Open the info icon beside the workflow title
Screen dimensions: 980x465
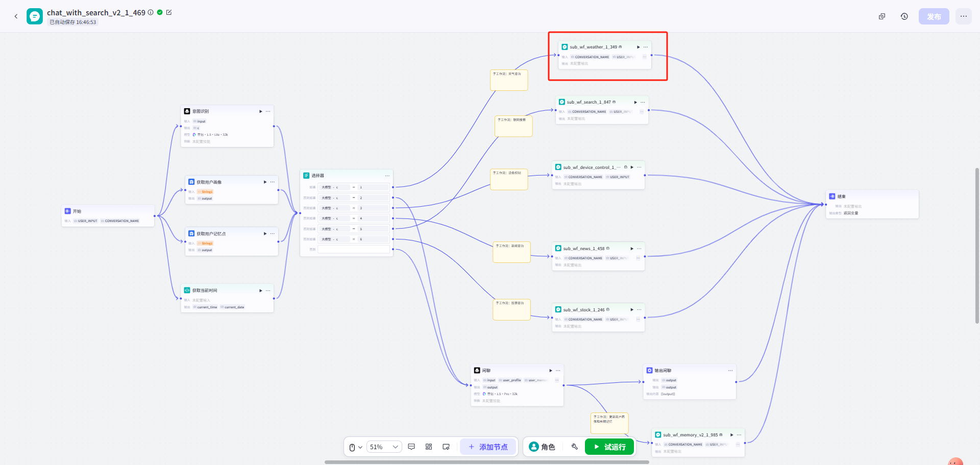coord(151,12)
